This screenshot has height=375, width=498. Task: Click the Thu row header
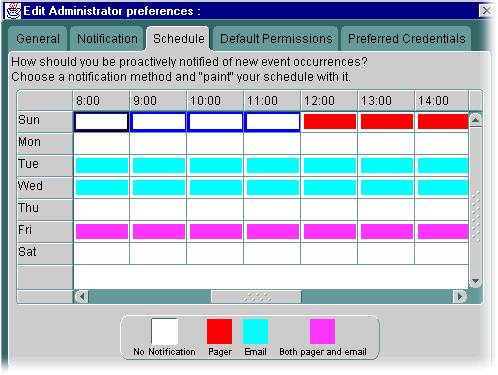45,210
